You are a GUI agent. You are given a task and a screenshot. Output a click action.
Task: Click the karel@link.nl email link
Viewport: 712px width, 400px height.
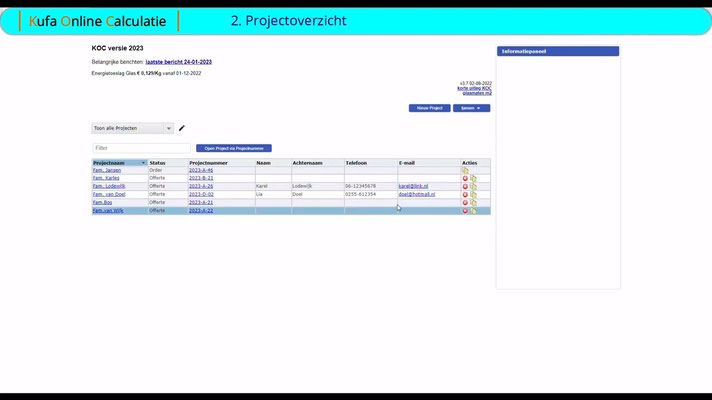(x=413, y=186)
